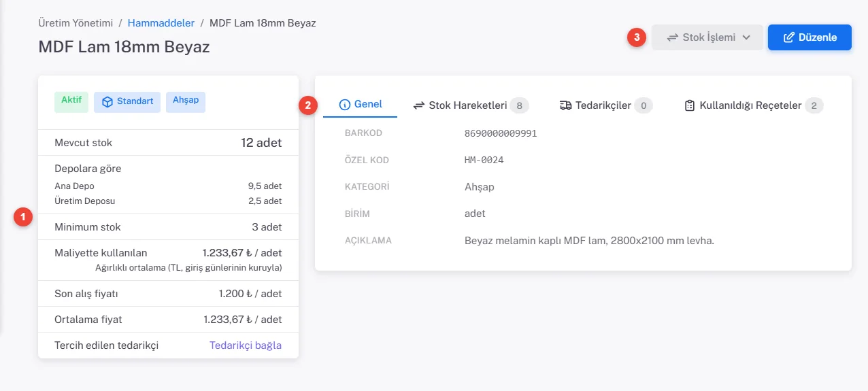Click the Son alış fiyatı value 1.200 ₺
This screenshot has height=391, width=868.
(250, 294)
